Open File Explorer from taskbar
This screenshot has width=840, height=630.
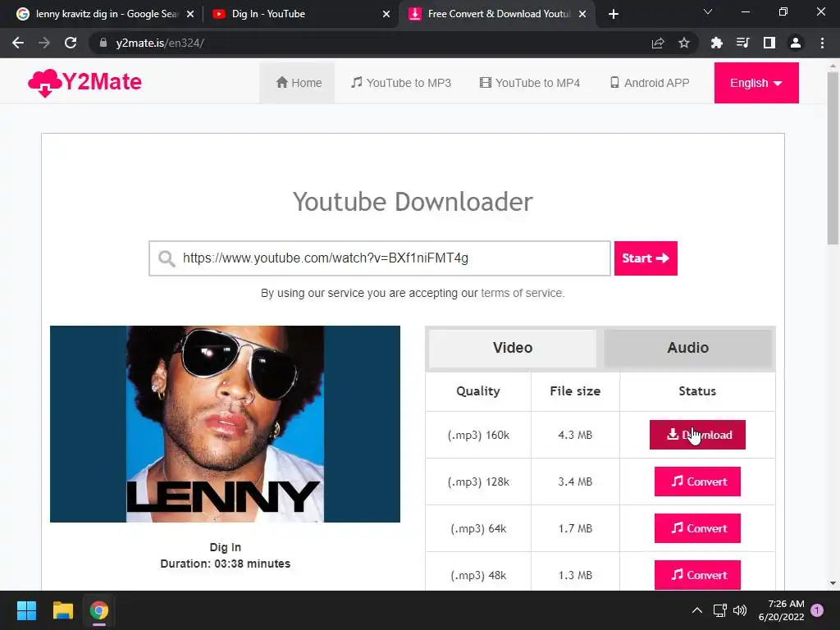(x=62, y=610)
